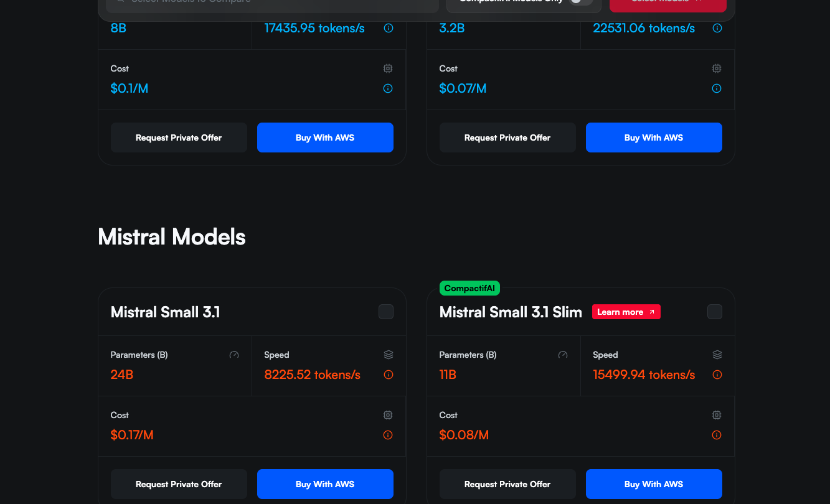Click the green CompactifAI badge
The width and height of the screenshot is (830, 504).
pos(469,288)
